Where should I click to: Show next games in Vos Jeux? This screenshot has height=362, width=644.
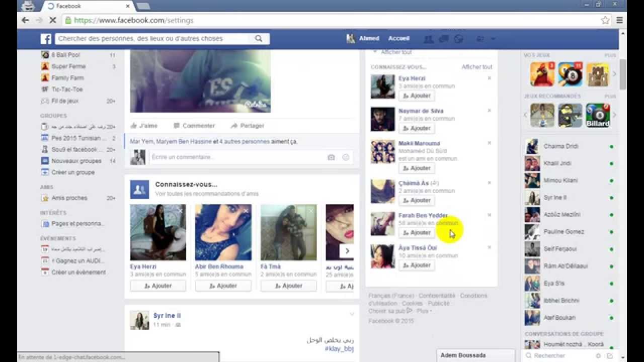point(614,74)
